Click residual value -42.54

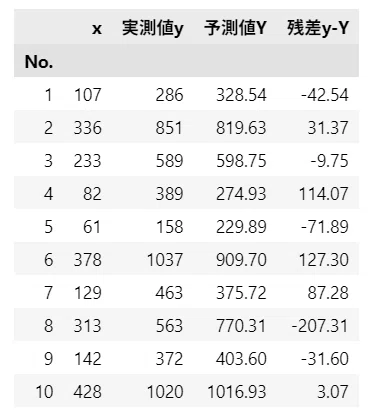pos(325,95)
